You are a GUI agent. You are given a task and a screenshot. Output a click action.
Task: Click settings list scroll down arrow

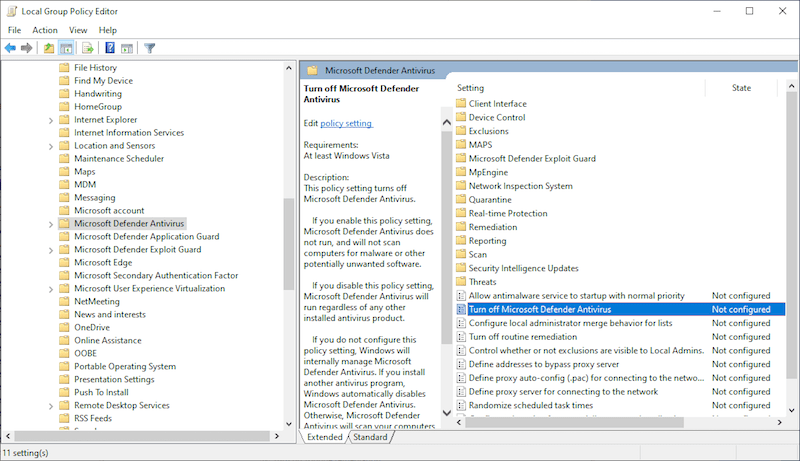click(791, 411)
